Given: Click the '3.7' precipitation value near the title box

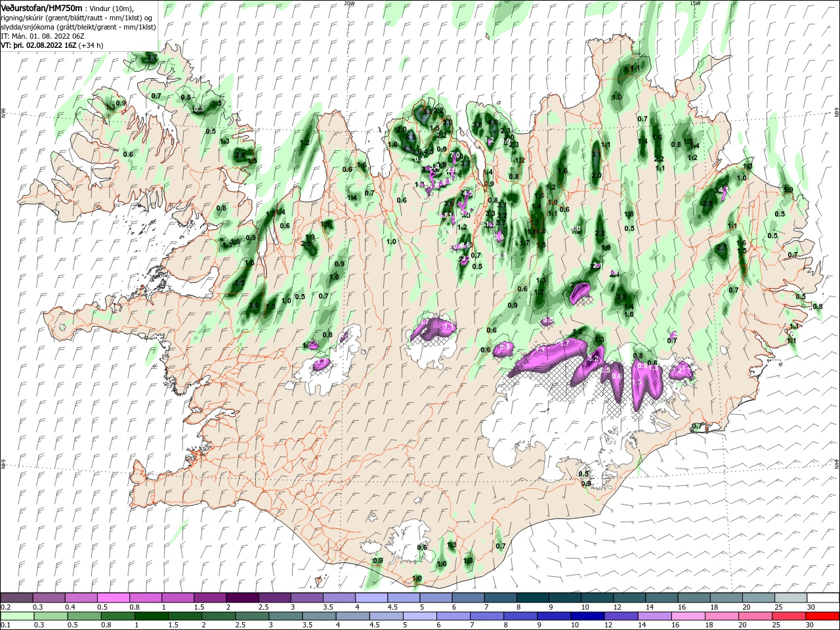Looking at the screenshot, I should click(x=152, y=58).
